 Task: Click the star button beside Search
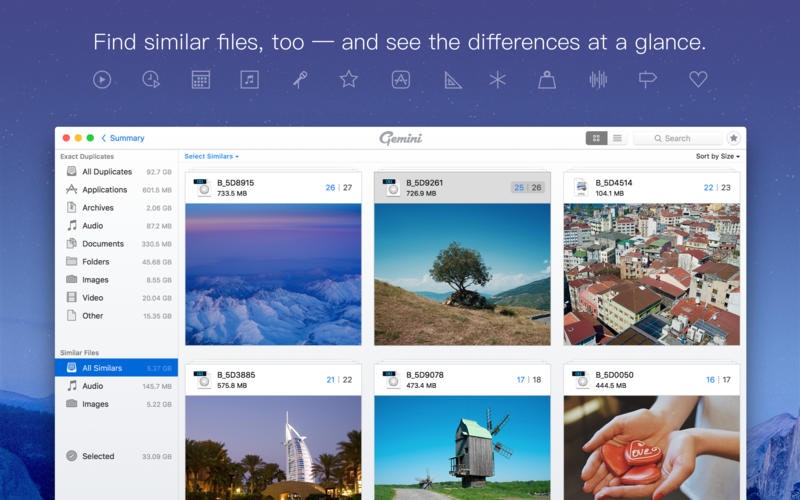click(733, 138)
